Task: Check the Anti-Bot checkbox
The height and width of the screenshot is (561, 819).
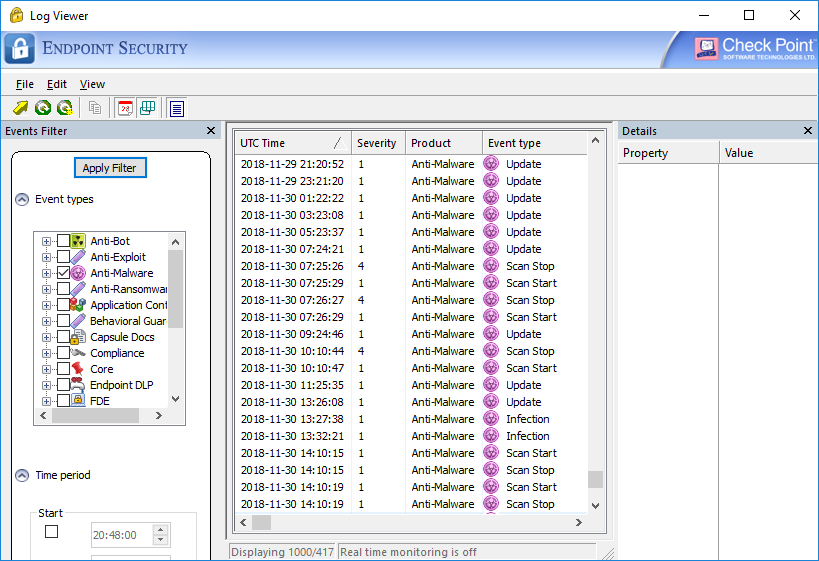Action: (63, 241)
